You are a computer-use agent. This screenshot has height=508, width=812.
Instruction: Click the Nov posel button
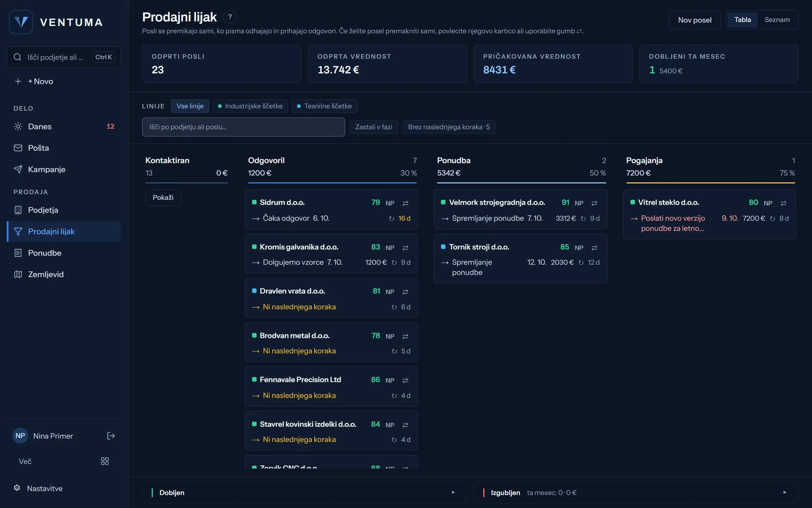694,20
